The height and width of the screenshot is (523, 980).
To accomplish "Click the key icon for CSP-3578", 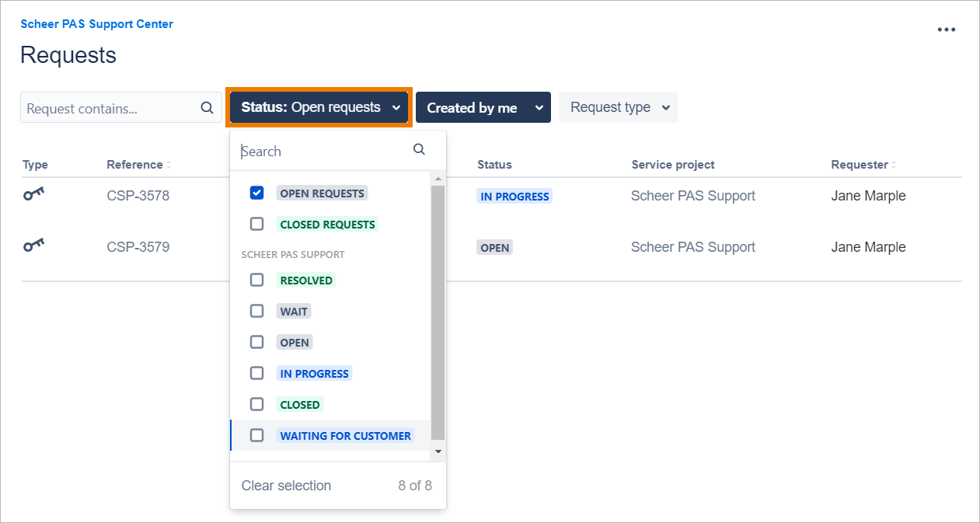I will 33,195.
